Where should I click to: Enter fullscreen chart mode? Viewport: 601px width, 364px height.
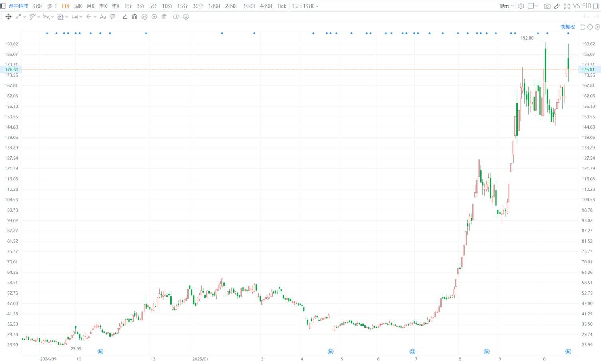[567, 6]
